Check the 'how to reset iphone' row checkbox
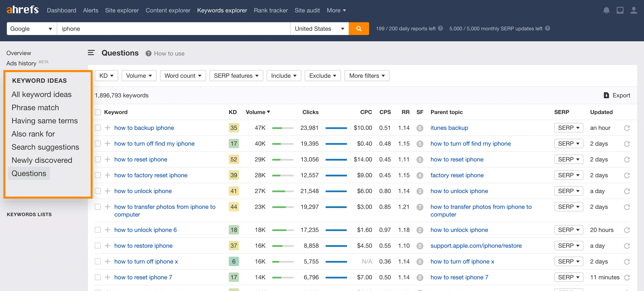The height and width of the screenshot is (291, 644). point(98,159)
